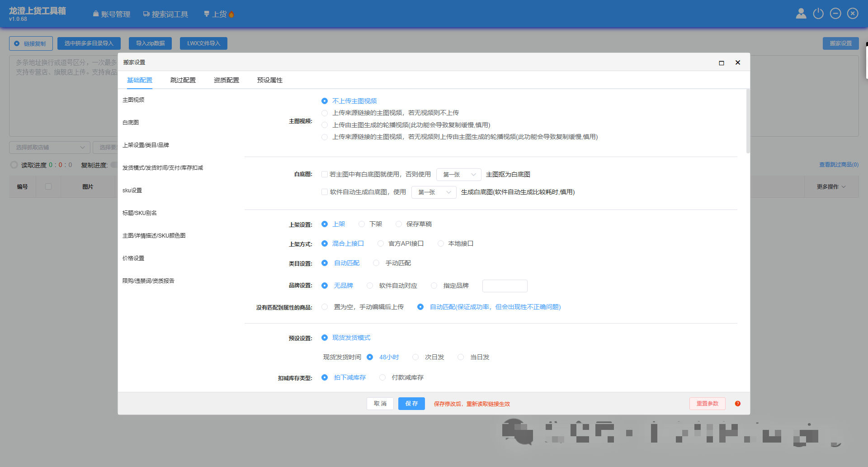Click the orange help question mark icon
868x467 pixels.
click(x=737, y=404)
